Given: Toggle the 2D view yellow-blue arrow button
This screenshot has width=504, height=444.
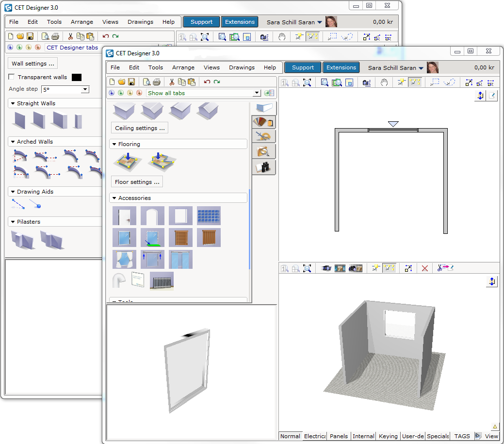Looking at the screenshot, I should pyautogui.click(x=480, y=96).
